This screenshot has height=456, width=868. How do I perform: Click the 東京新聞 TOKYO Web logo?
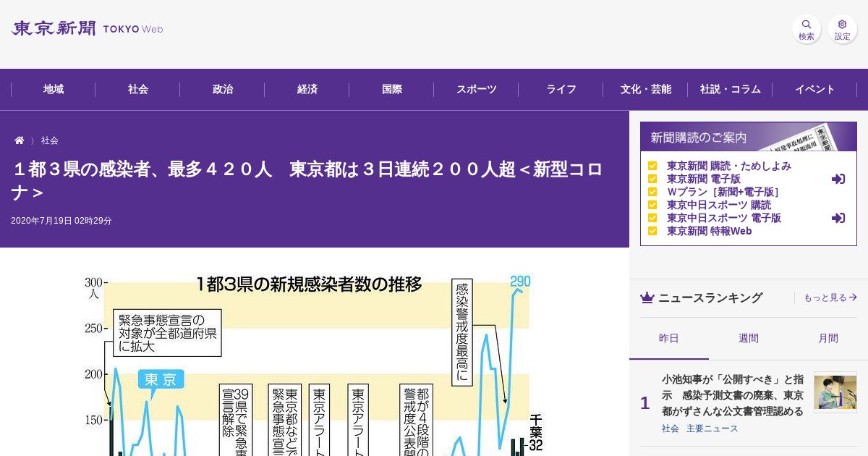point(88,29)
